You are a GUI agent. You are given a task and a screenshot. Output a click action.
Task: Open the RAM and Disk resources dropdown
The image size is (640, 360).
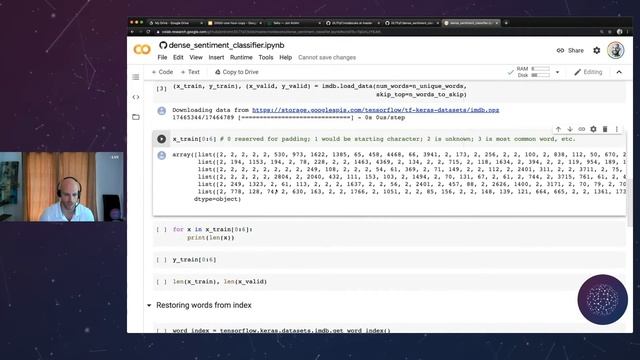(557, 72)
